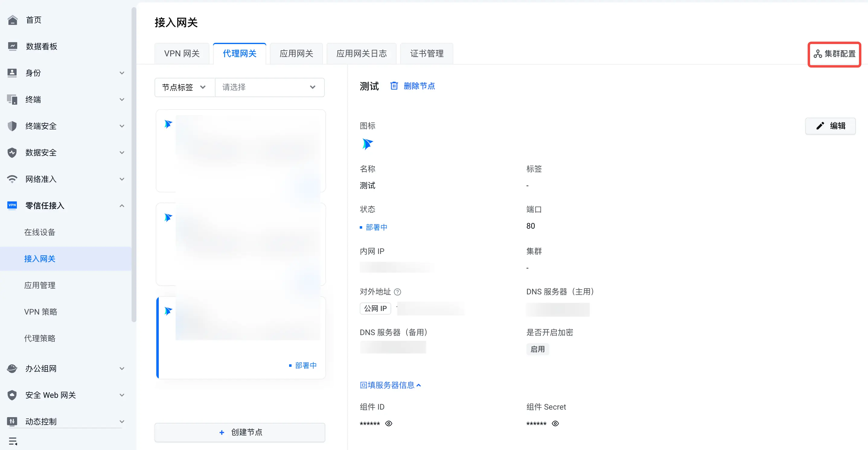Open 代理策略 in the sidebar
The height and width of the screenshot is (450, 868).
40,338
